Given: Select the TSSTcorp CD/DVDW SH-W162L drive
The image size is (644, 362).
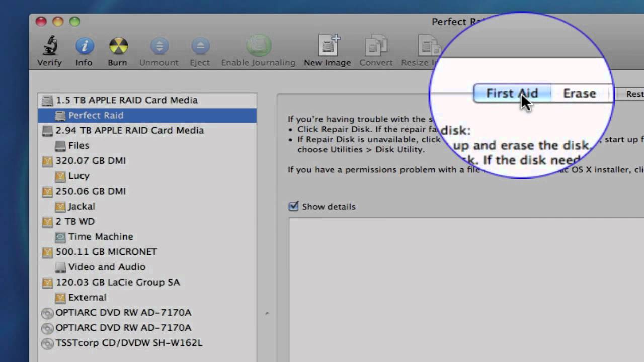Looking at the screenshot, I should tap(147, 343).
